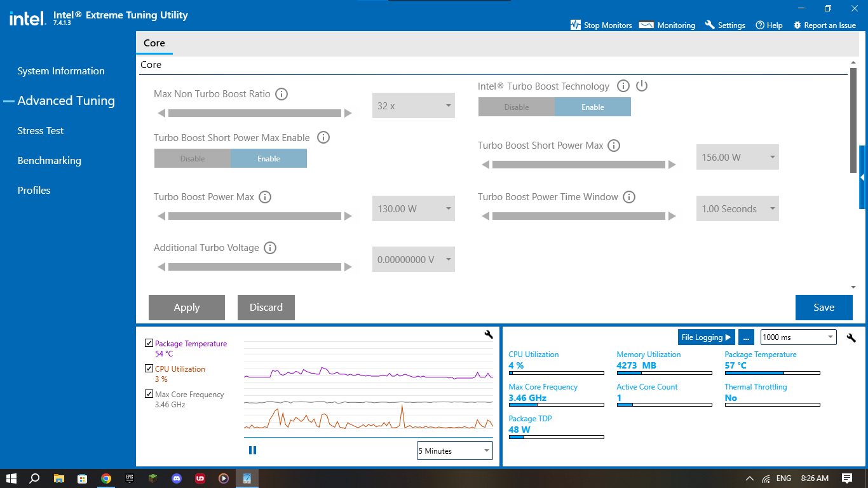The width and height of the screenshot is (868, 488).
Task: Show info for Intel Turbo Boost Technology
Action: (623, 86)
